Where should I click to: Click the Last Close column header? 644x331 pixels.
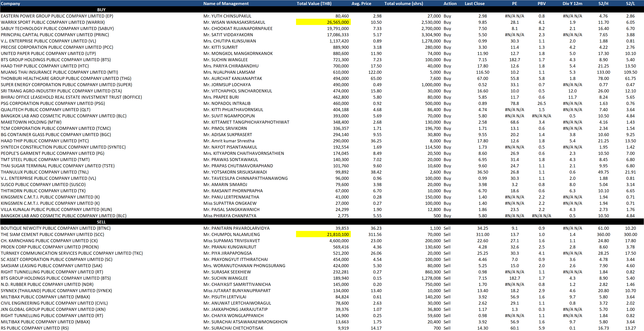474,3
